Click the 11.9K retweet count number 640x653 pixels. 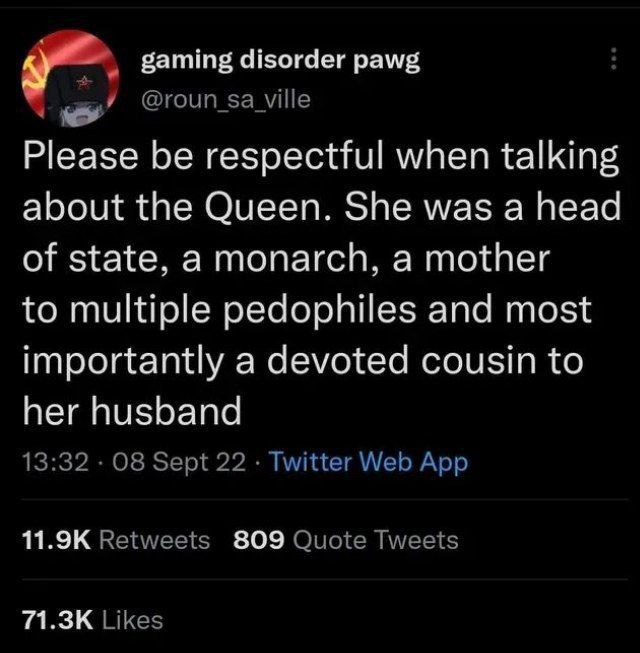(57, 540)
